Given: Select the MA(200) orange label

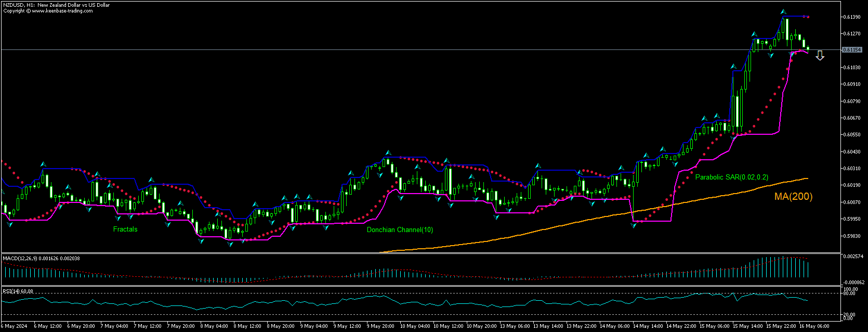Looking at the screenshot, I should tap(793, 196).
